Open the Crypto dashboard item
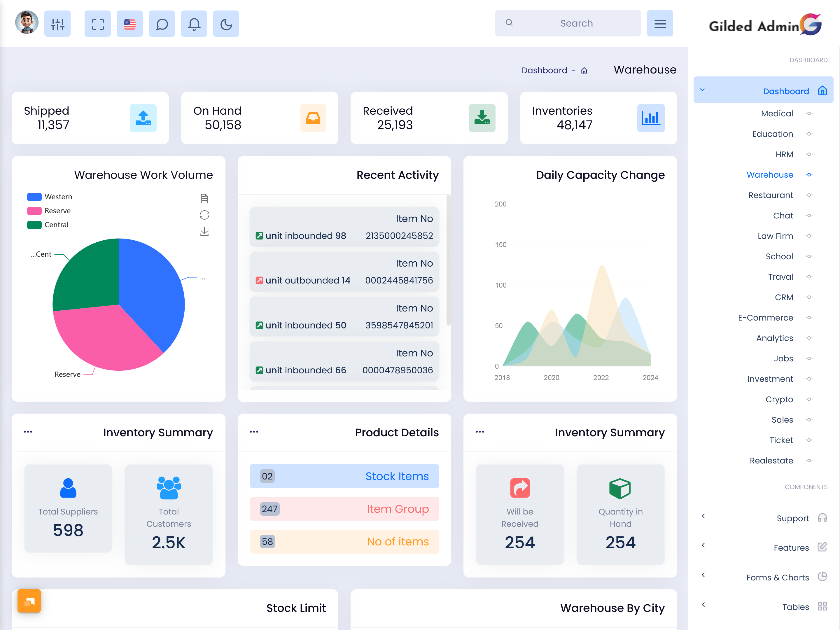This screenshot has width=840, height=630. [x=779, y=400]
